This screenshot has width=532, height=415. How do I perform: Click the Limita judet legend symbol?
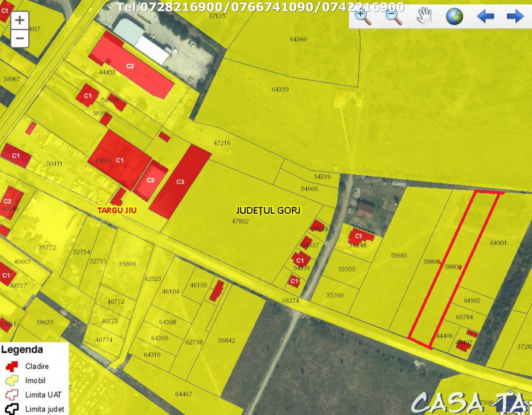pyautogui.click(x=12, y=409)
